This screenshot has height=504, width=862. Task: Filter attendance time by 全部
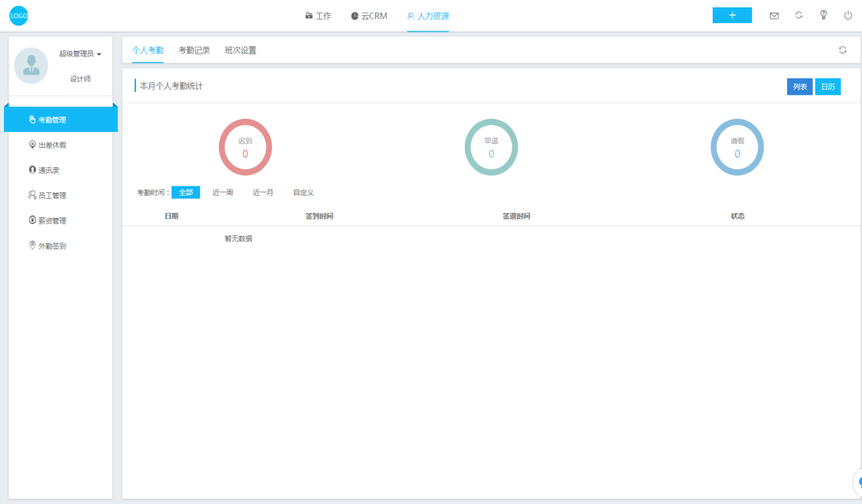(x=186, y=192)
